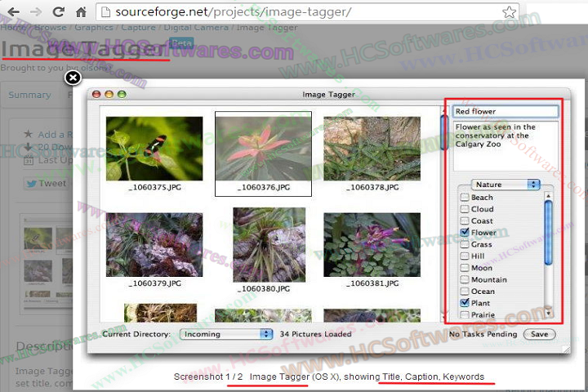Check the Mountain keyword
This screenshot has height=392, width=588.
point(465,279)
